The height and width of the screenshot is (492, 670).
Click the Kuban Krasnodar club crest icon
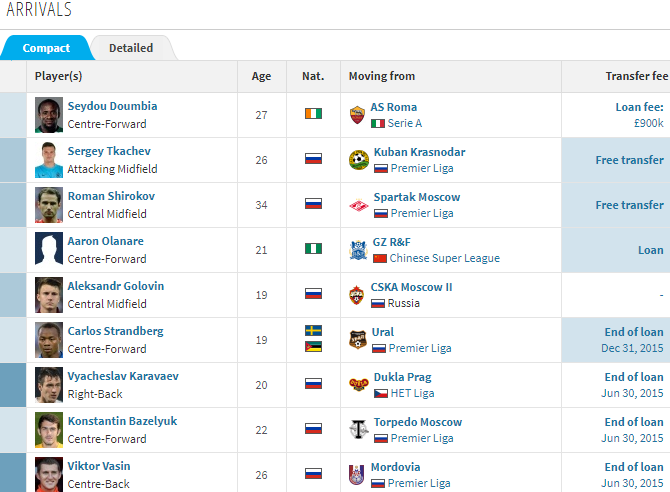(357, 160)
